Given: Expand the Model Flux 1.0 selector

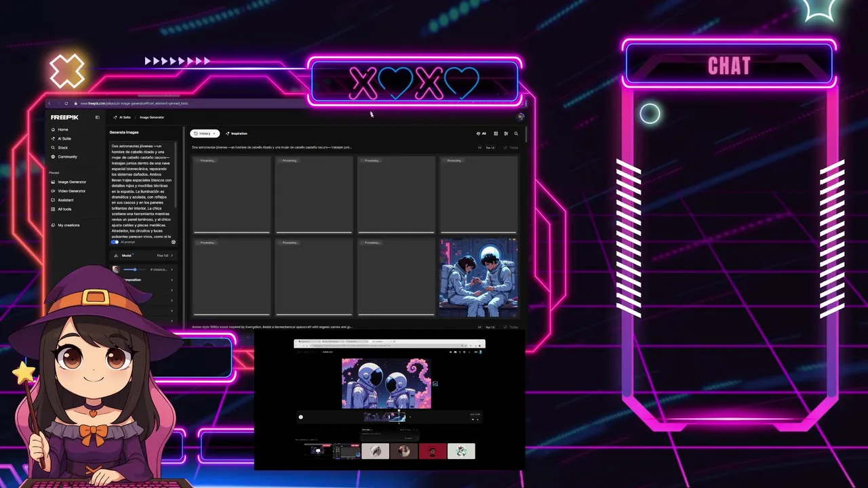Looking at the screenshot, I should point(143,256).
